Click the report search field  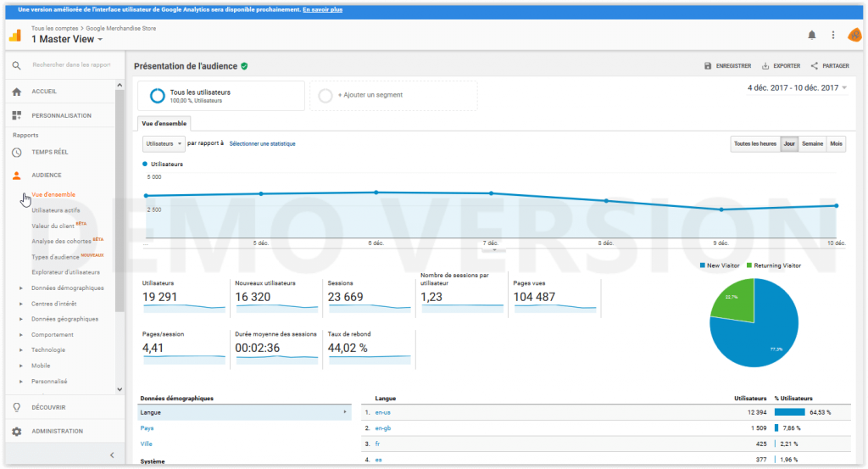71,64
